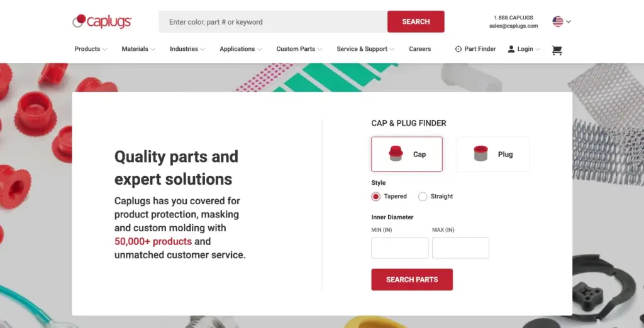Click the US flag language icon

tap(557, 21)
